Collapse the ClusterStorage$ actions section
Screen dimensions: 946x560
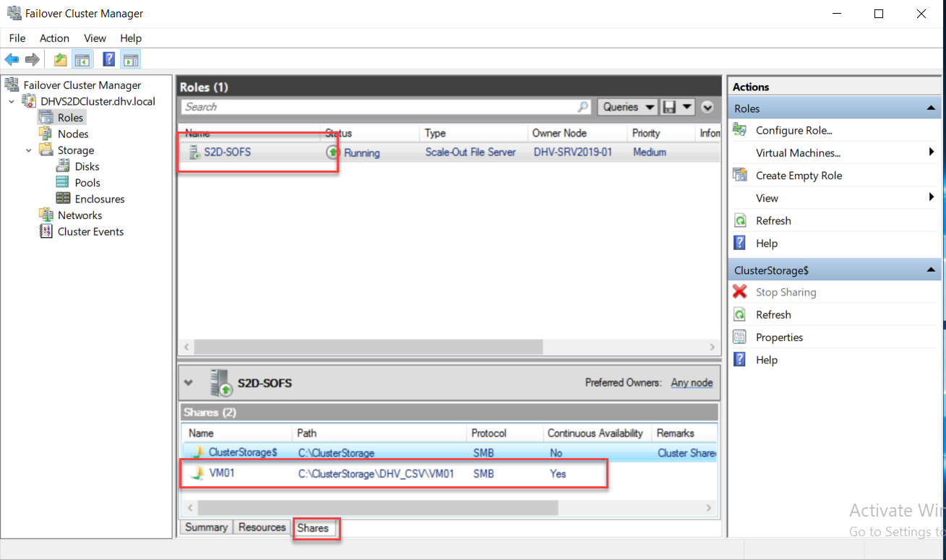[931, 270]
